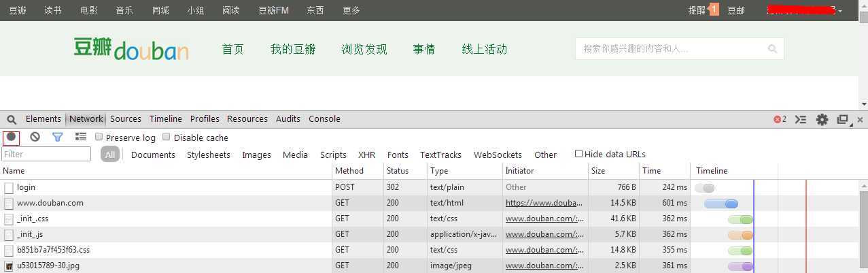Click 豆瓣FM in the top bar
868x273 pixels.
click(x=274, y=10)
